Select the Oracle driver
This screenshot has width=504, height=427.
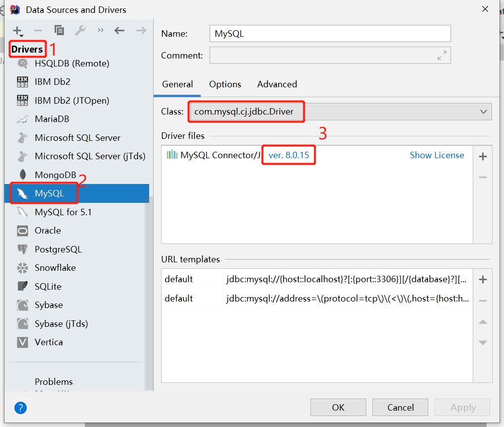[x=77, y=231]
